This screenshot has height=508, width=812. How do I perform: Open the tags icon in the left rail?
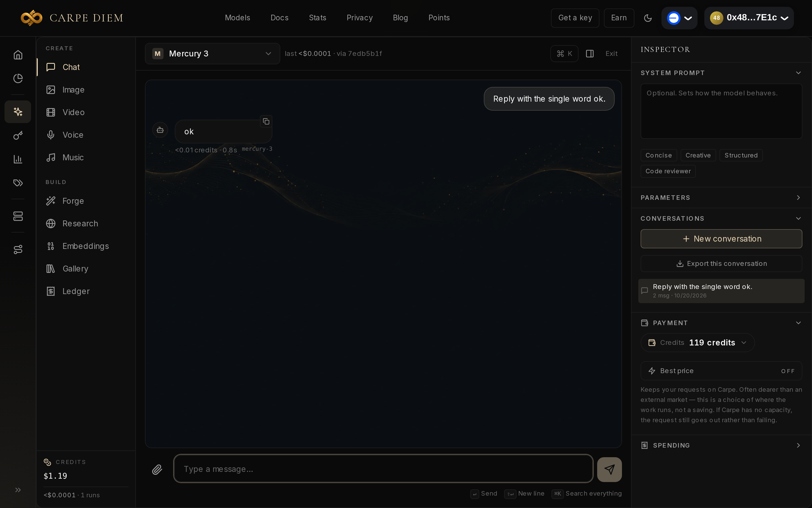(18, 182)
